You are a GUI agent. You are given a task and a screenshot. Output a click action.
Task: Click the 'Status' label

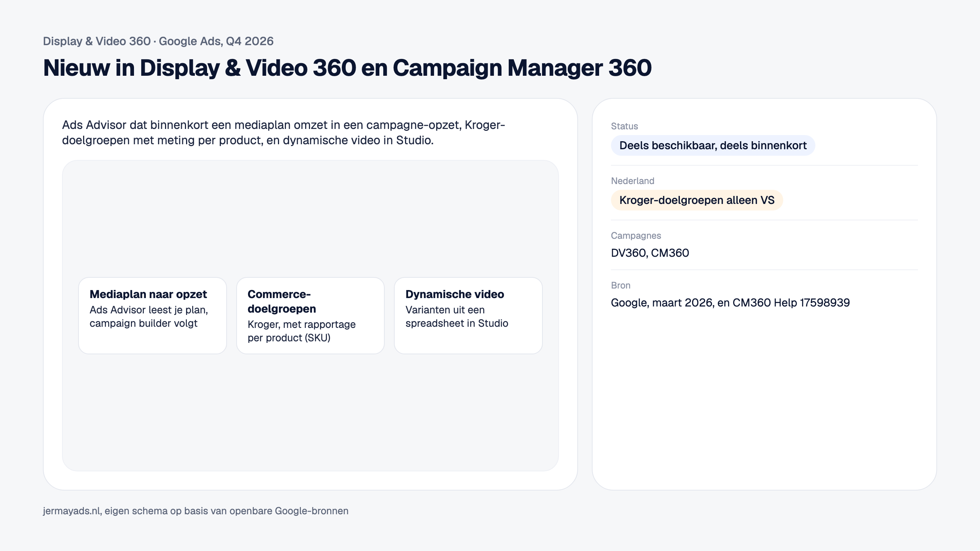[x=624, y=126]
